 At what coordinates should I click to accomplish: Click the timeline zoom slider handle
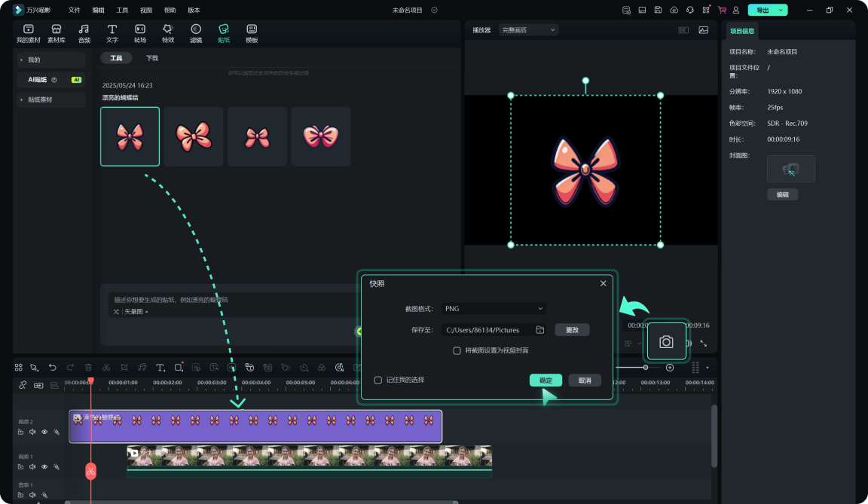click(x=646, y=368)
